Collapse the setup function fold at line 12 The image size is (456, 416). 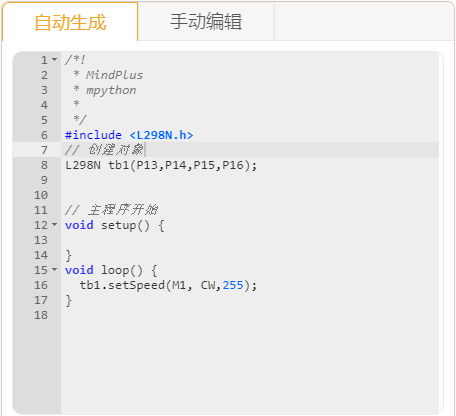point(55,225)
